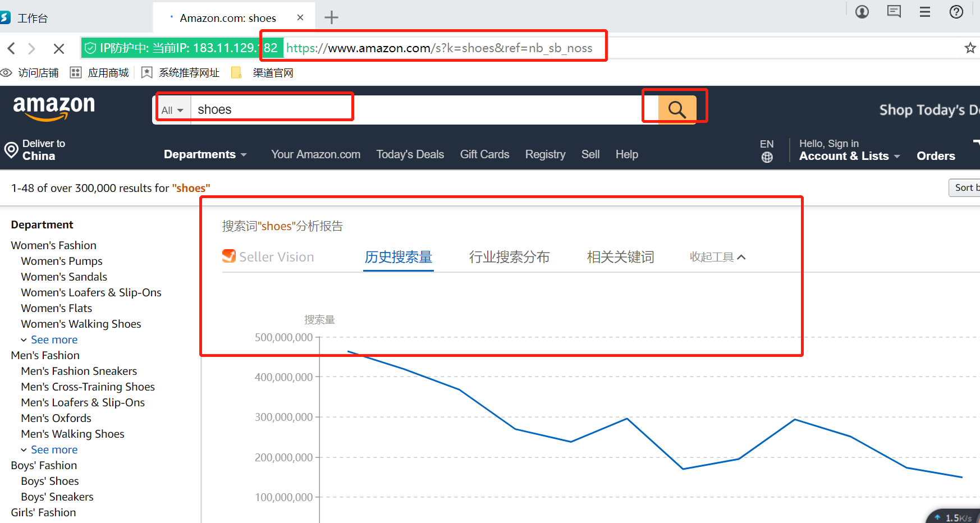Viewport: 980px width, 523px height.
Task: Open Gift Cards link
Action: point(484,154)
